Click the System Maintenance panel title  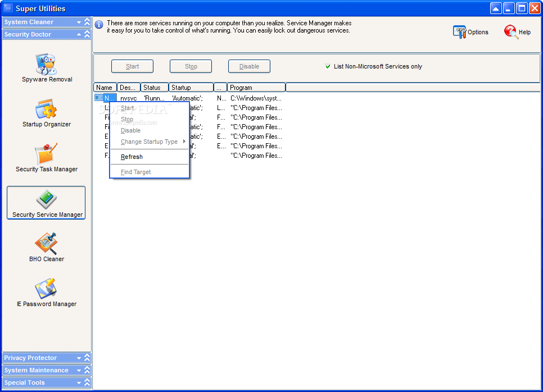tap(37, 370)
